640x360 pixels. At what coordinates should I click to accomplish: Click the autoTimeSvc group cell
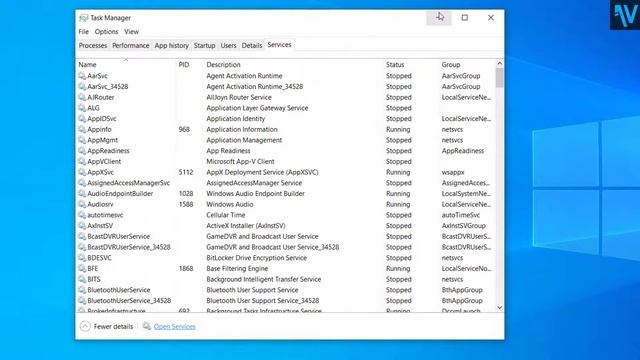coord(460,215)
